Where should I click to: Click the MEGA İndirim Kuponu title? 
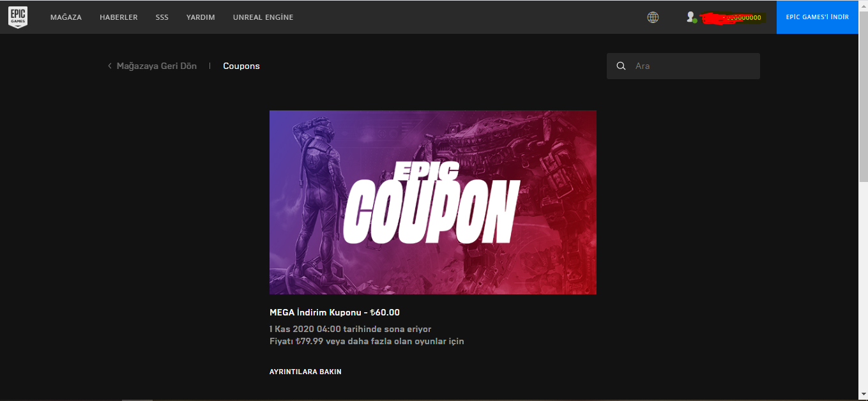[x=335, y=312]
